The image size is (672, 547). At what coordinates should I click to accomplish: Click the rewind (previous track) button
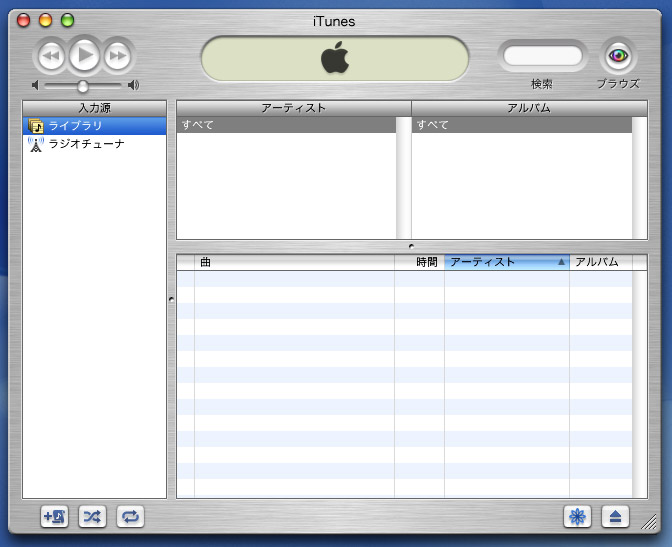pos(51,56)
